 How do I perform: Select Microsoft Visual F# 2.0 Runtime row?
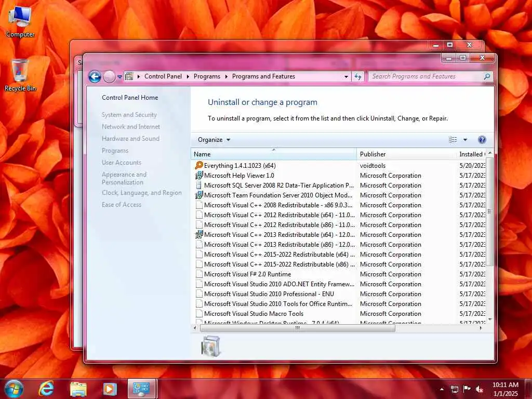tap(340, 274)
